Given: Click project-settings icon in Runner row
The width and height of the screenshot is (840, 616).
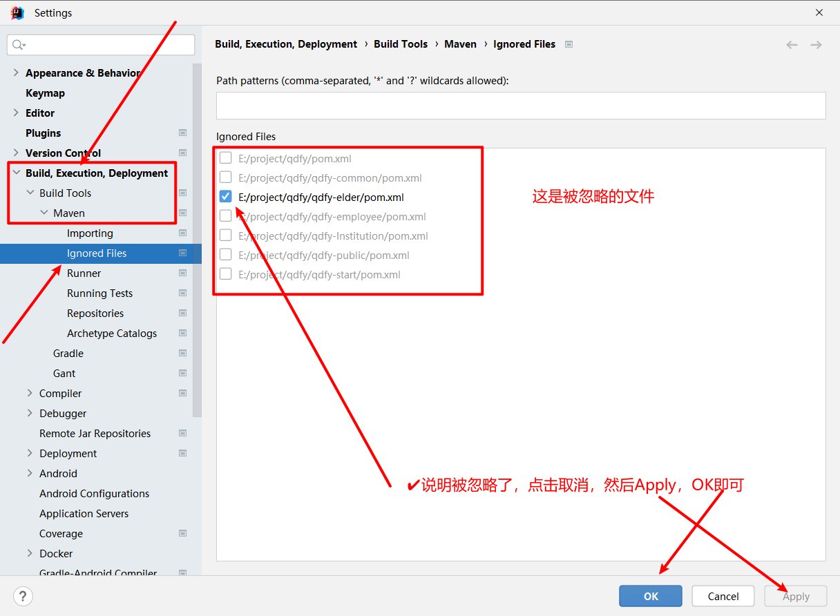Looking at the screenshot, I should click(182, 273).
